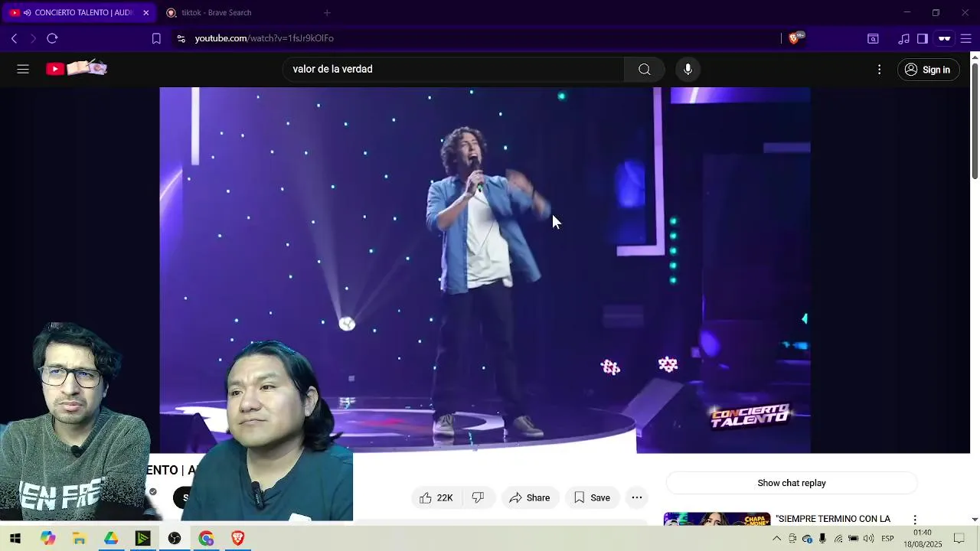Start voice search with microphone icon
980x551 pixels.
point(688,70)
